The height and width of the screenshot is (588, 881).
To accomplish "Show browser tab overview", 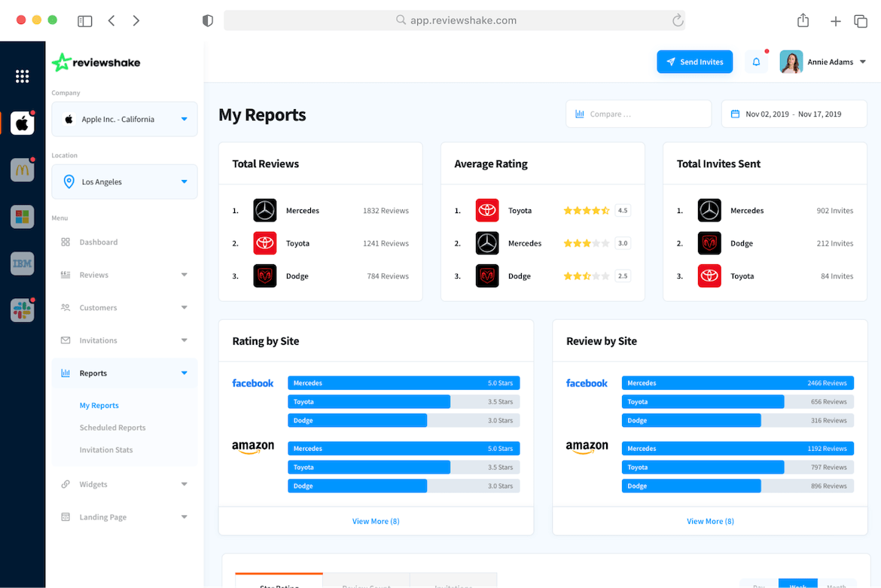I will [861, 21].
